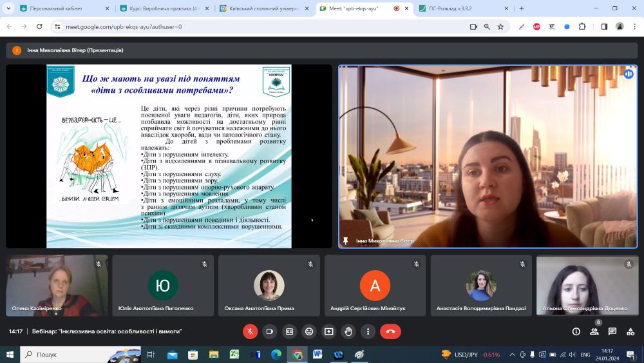
Task: Open Microsoft Store from the taskbar
Action: (193, 355)
